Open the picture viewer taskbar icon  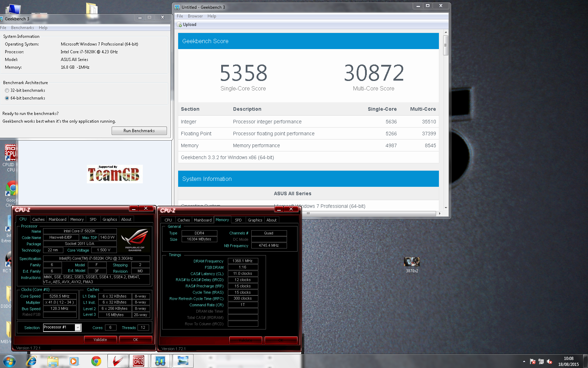point(183,361)
